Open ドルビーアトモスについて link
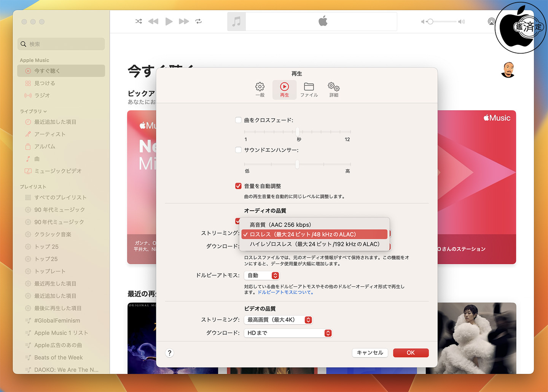This screenshot has width=548, height=392. point(286,292)
